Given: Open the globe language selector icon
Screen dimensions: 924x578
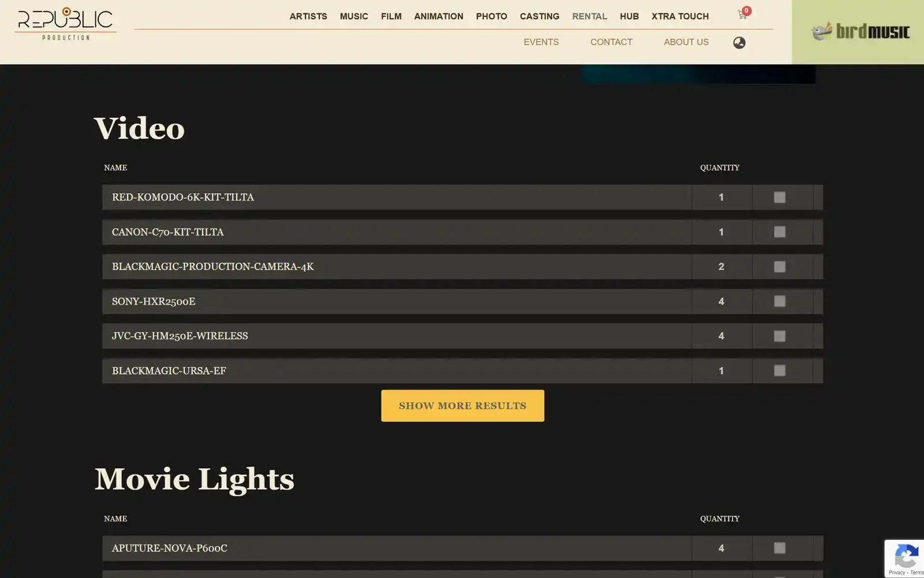Looking at the screenshot, I should click(739, 43).
